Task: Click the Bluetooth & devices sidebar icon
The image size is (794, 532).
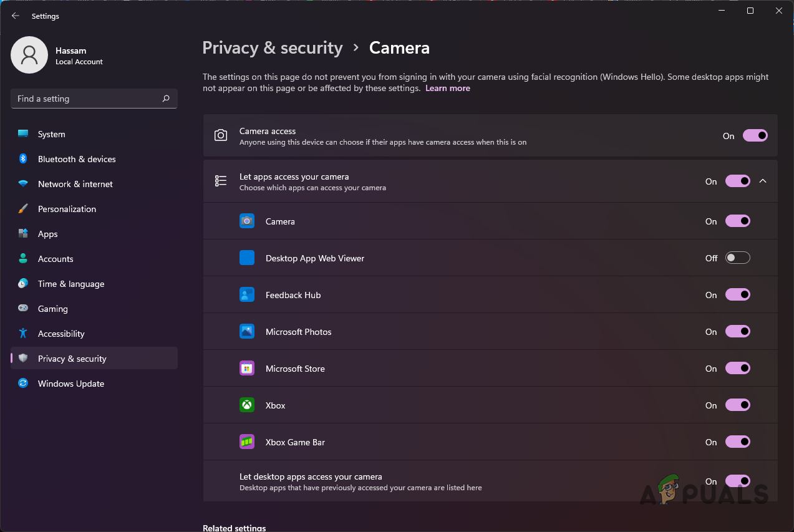Action: pyautogui.click(x=22, y=159)
